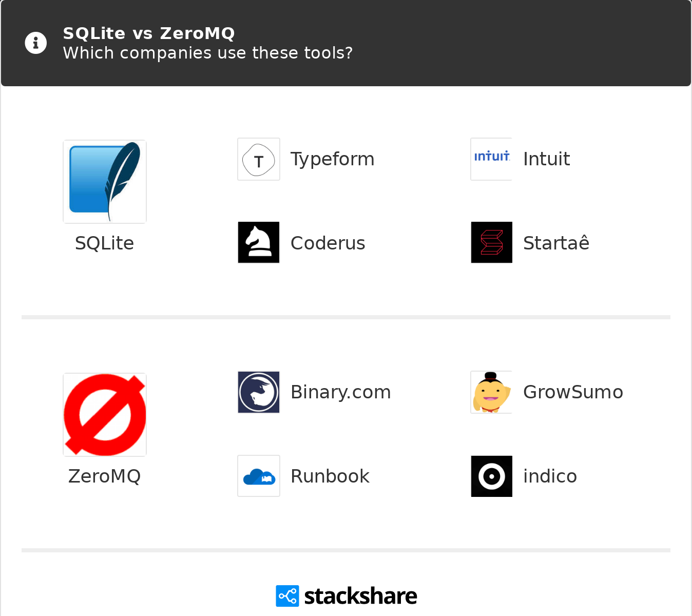Click the GrowSumo mascot icon
Image resolution: width=692 pixels, height=616 pixels.
491,392
